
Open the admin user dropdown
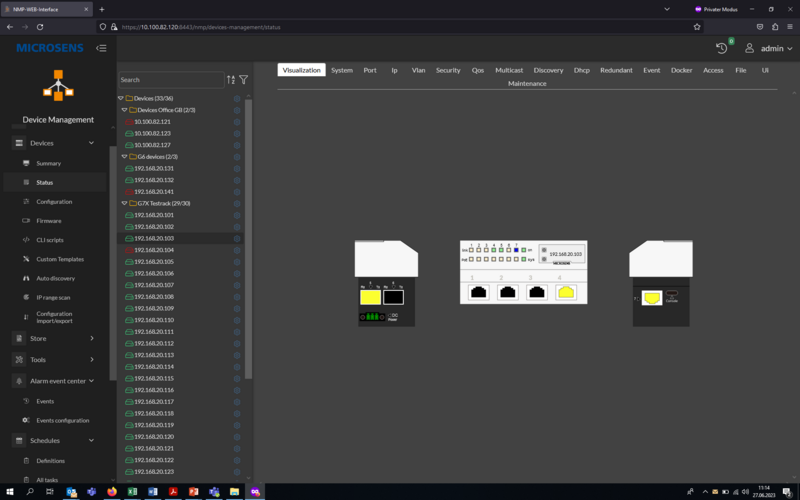tap(770, 48)
